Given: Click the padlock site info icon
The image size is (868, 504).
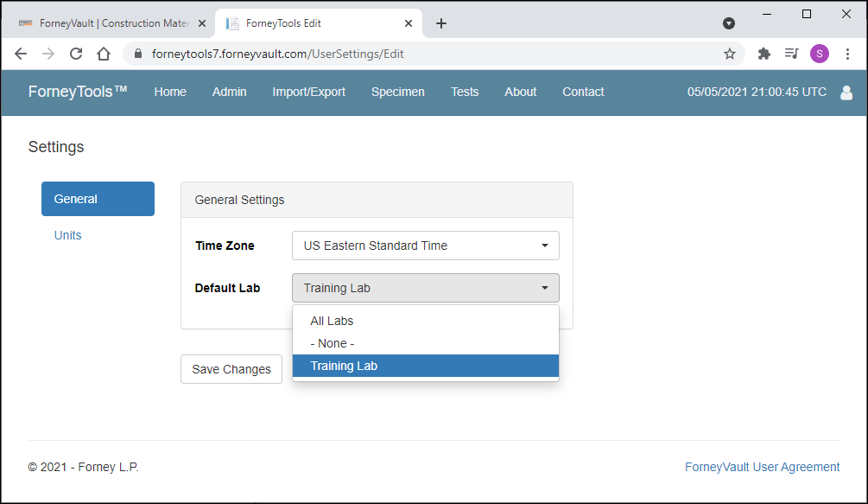Looking at the screenshot, I should [138, 54].
